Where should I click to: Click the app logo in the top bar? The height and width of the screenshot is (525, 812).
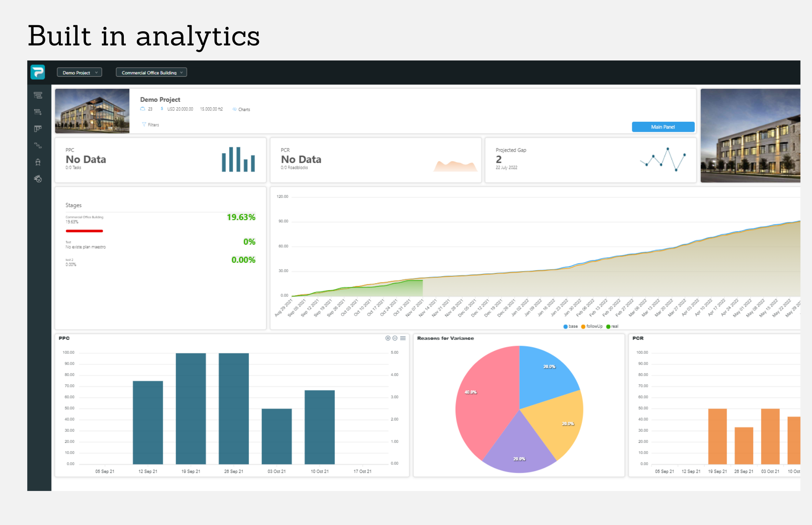pyautogui.click(x=38, y=72)
